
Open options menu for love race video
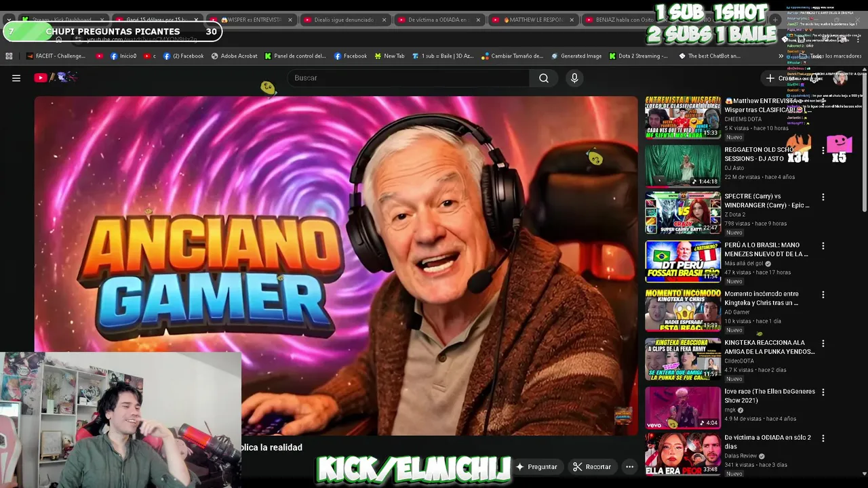(x=823, y=392)
